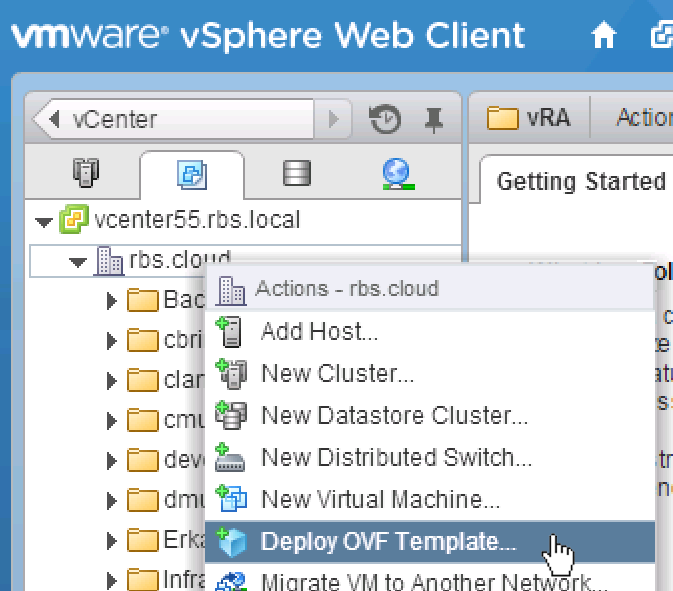Viewport: 673px width, 591px height.
Task: Click the Migrate VM network icon
Action: click(231, 581)
